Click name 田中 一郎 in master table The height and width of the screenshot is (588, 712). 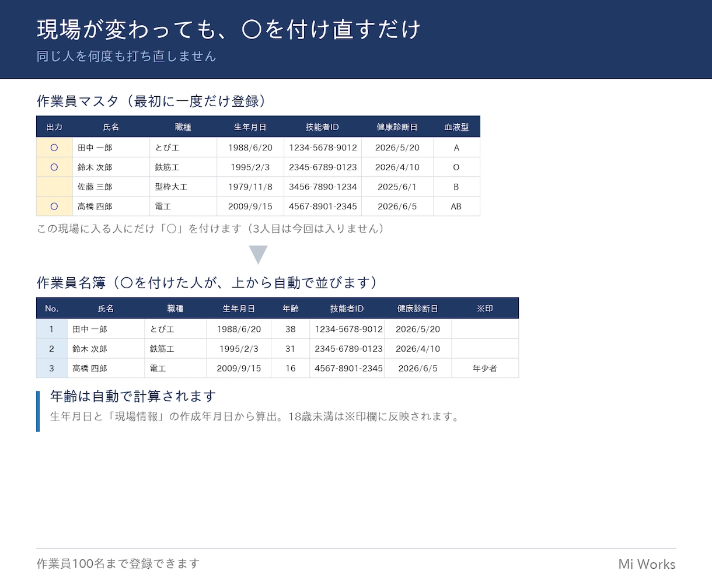[95, 148]
